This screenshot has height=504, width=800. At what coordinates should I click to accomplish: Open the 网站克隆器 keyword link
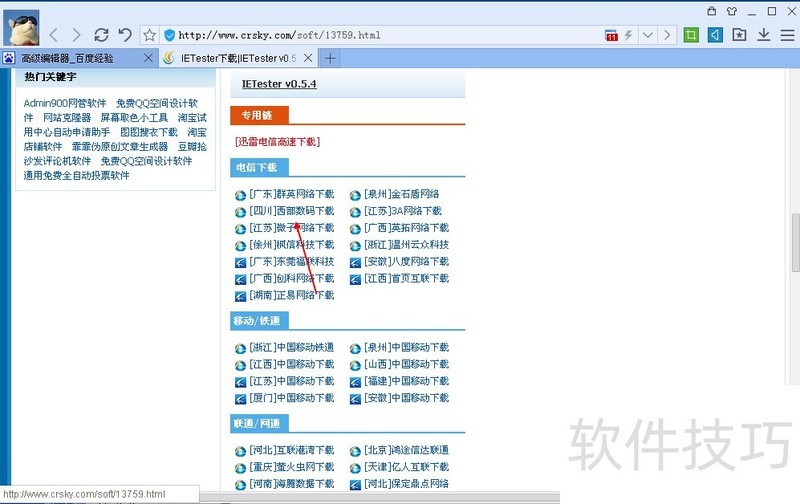point(67,117)
